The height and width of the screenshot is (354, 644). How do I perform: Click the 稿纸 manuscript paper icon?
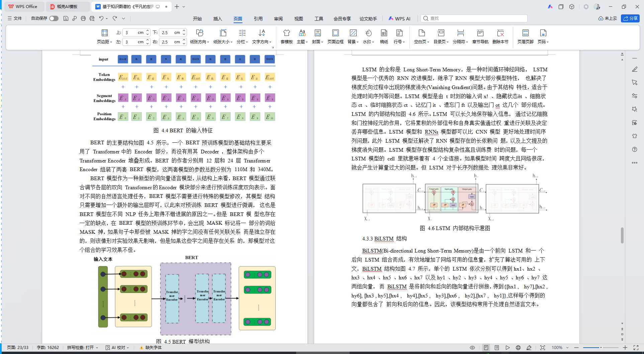click(384, 37)
